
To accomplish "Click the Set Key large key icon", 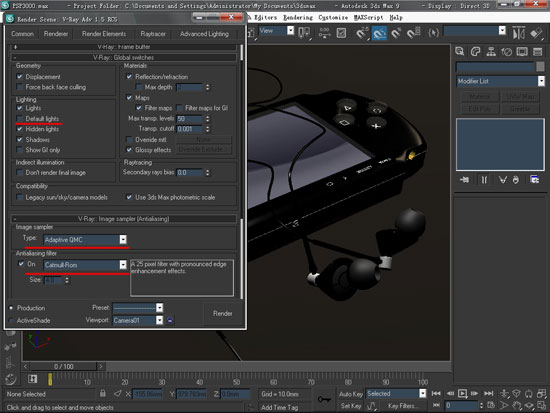I will pos(324,399).
